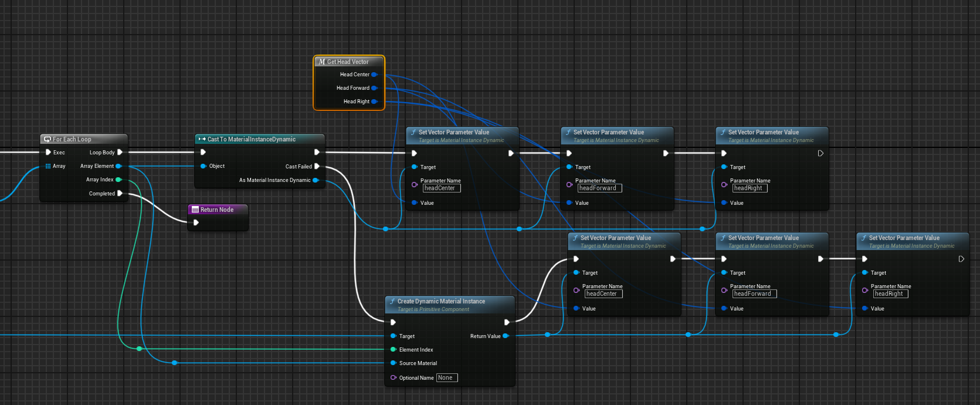Screen dimensions: 980x405
Task: Click the Optional Name field showing None
Action: [x=446, y=377]
